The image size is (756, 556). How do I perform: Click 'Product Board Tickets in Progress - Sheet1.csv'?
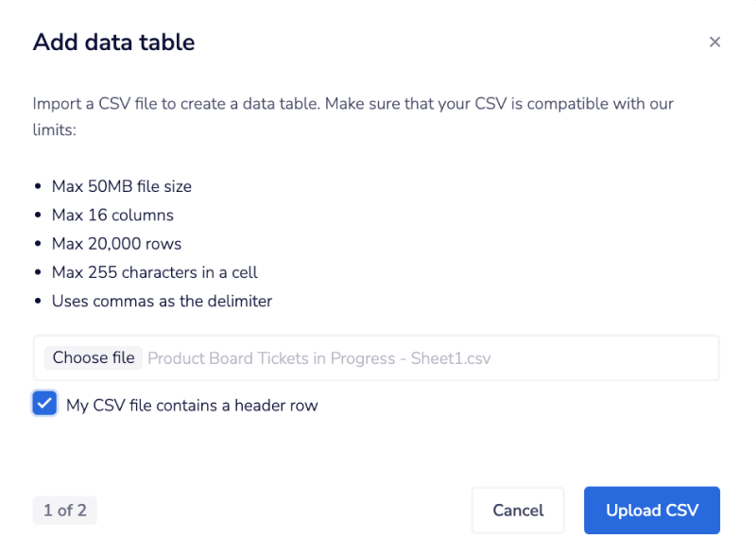(x=318, y=357)
